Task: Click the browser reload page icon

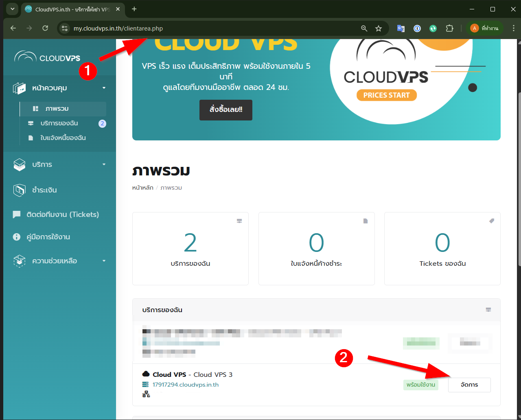Action: 45,28
